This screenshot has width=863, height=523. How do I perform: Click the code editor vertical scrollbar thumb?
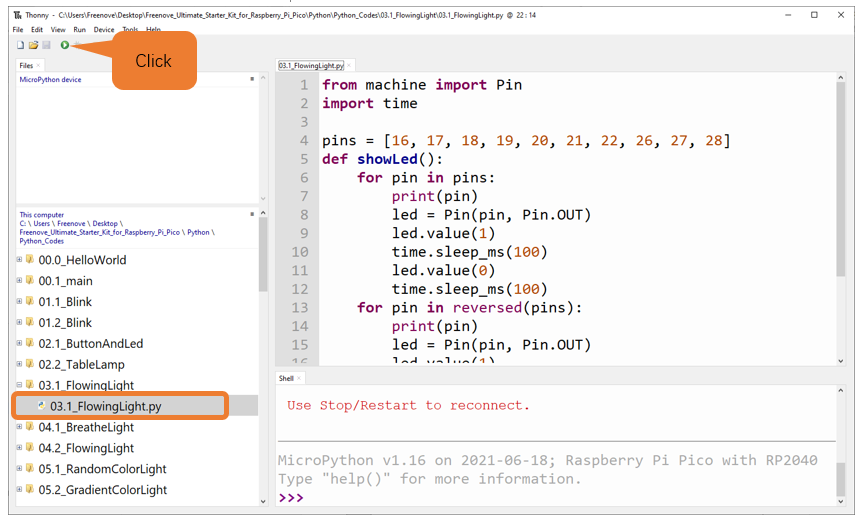[840, 179]
